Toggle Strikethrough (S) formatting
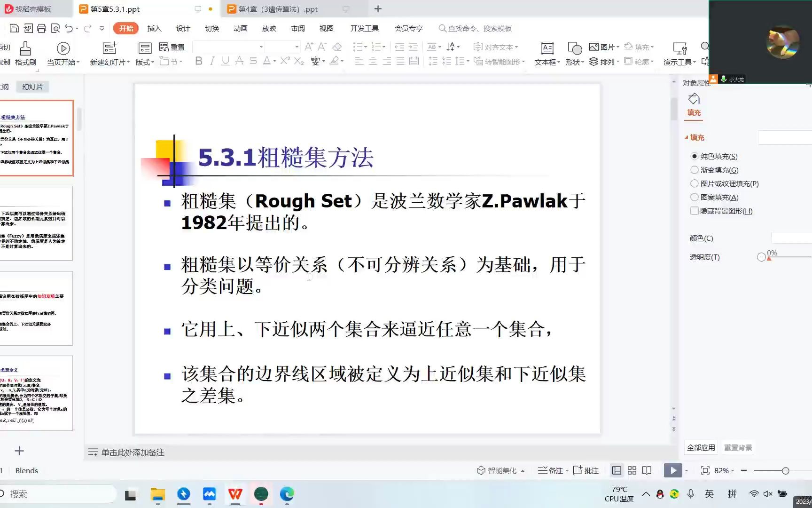This screenshot has width=812, height=508. click(x=253, y=61)
